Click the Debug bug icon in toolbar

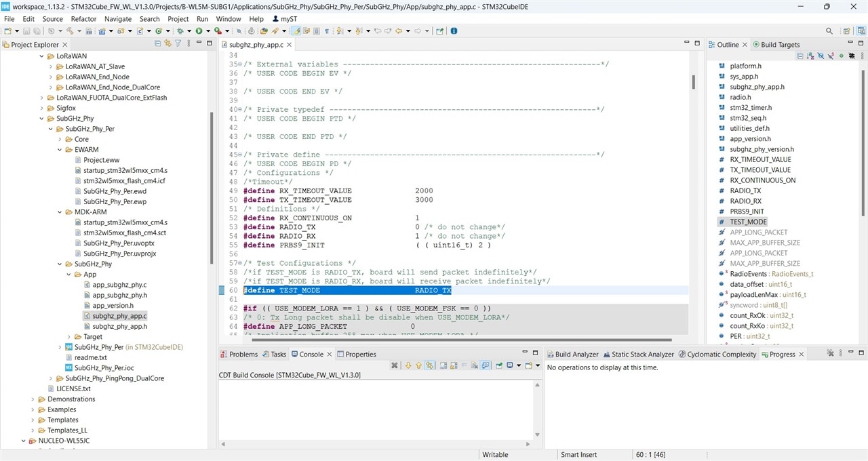point(180,31)
